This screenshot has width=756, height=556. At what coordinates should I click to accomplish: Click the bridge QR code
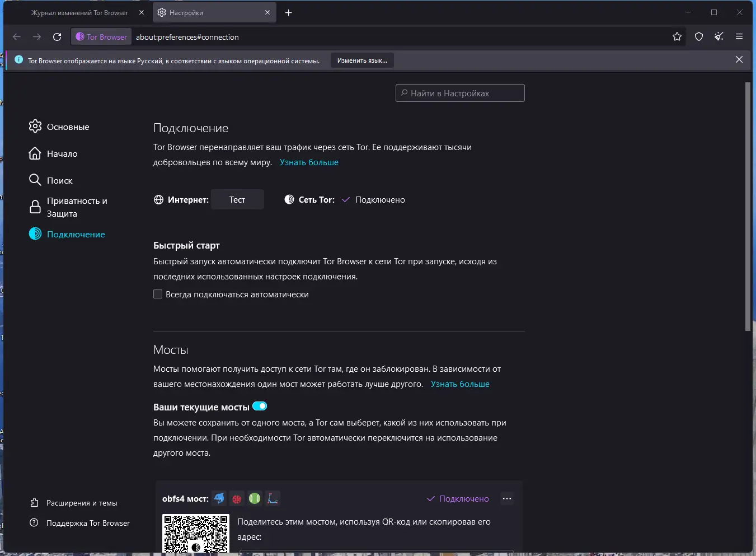[x=196, y=534]
